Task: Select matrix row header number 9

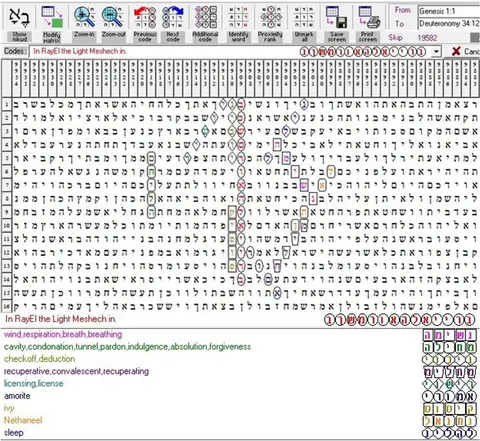Action: [6, 212]
